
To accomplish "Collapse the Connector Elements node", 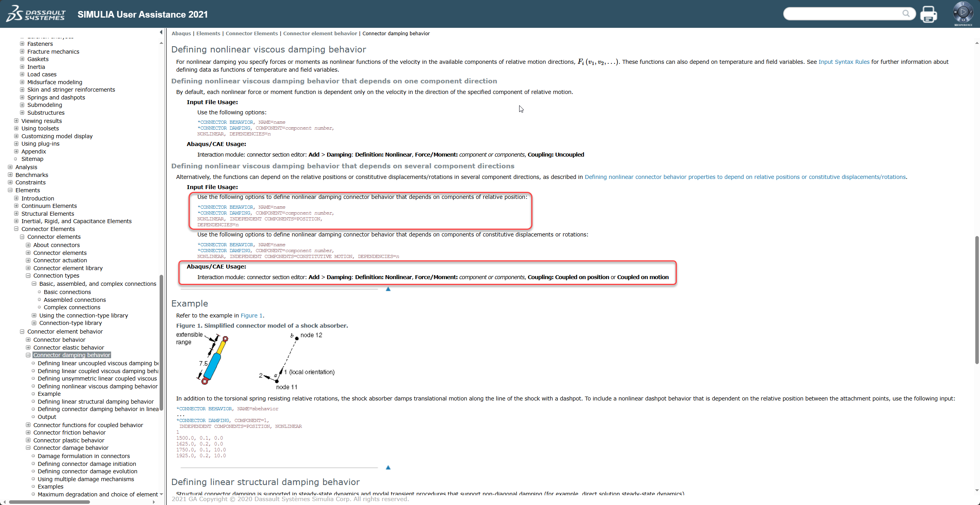I will click(x=16, y=229).
